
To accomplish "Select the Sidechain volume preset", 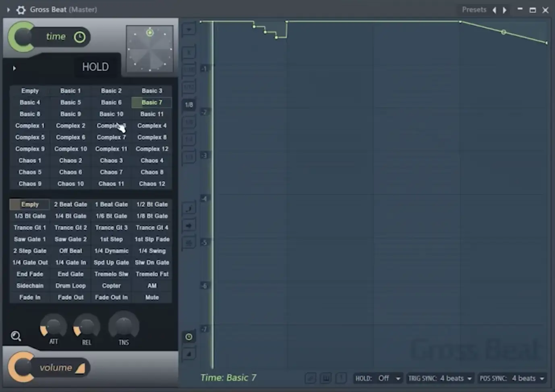I will [30, 286].
